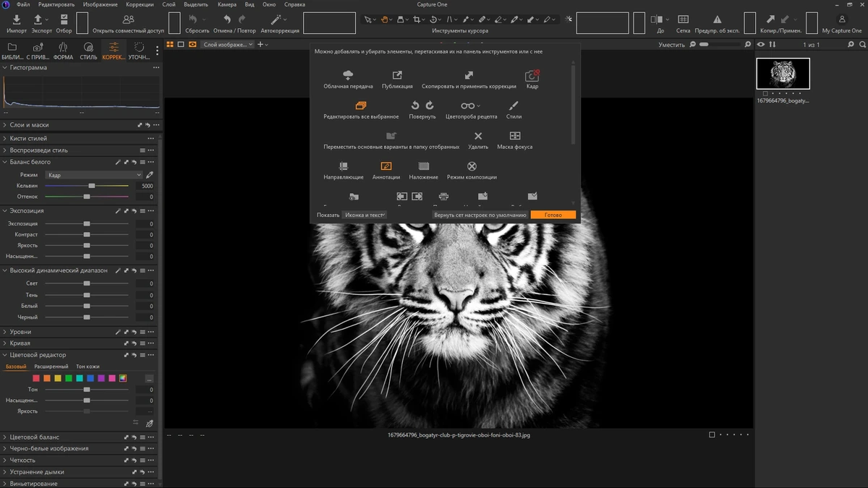Pick white balance with the eyedropper icon
Screen dimensions: 868x488
150,175
